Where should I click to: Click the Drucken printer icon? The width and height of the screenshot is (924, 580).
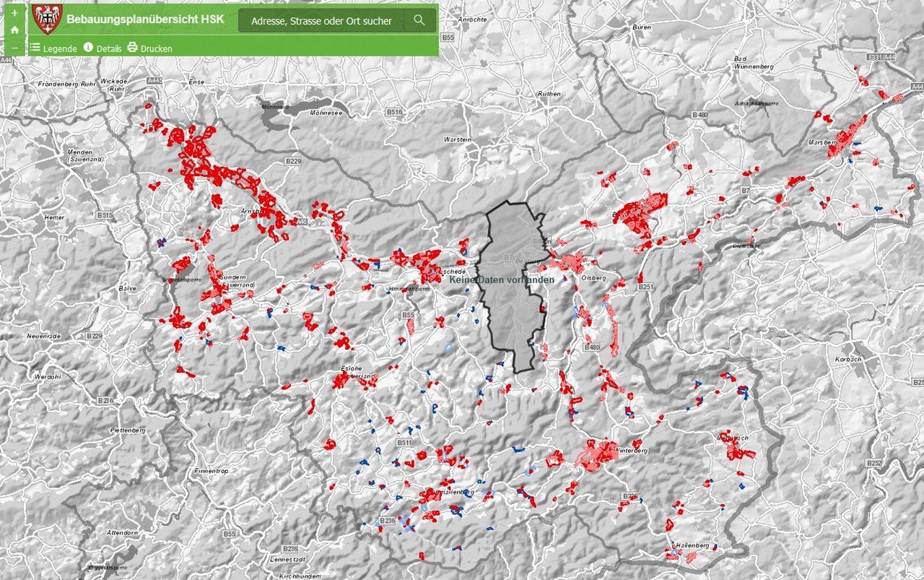[132, 48]
